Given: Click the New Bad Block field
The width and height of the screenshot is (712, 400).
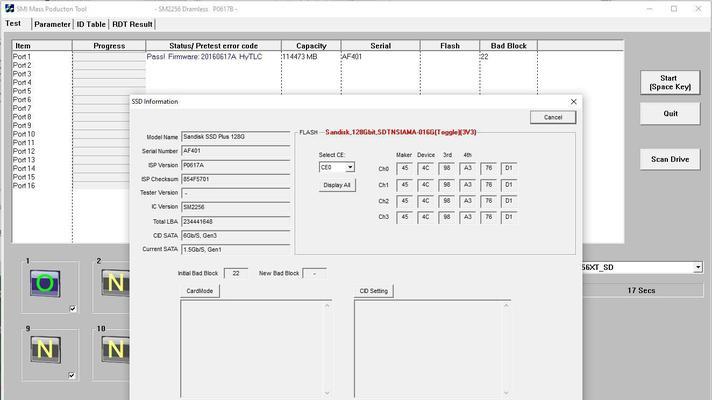Looking at the screenshot, I should coord(314,273).
